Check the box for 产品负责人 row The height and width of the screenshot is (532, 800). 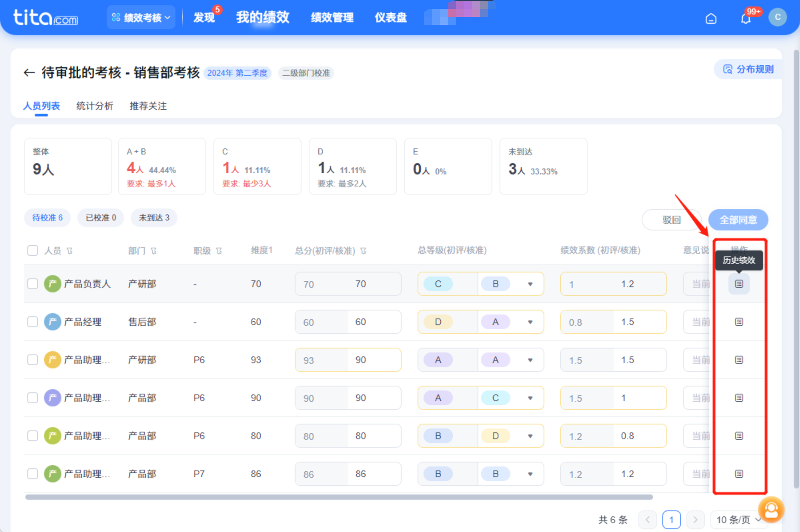click(x=32, y=284)
